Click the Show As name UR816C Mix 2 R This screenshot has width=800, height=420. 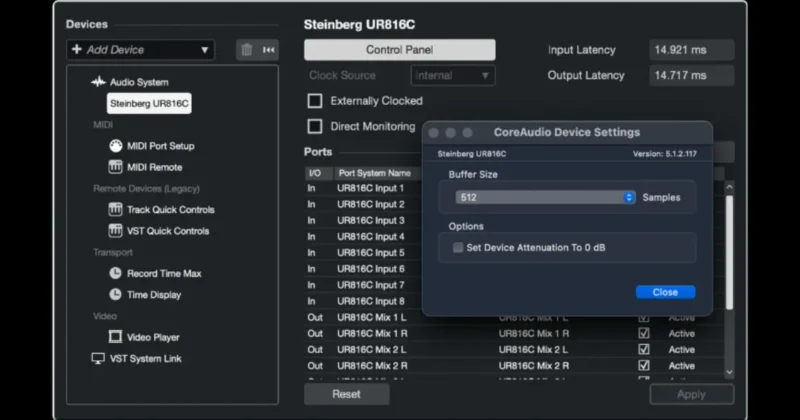tap(534, 365)
